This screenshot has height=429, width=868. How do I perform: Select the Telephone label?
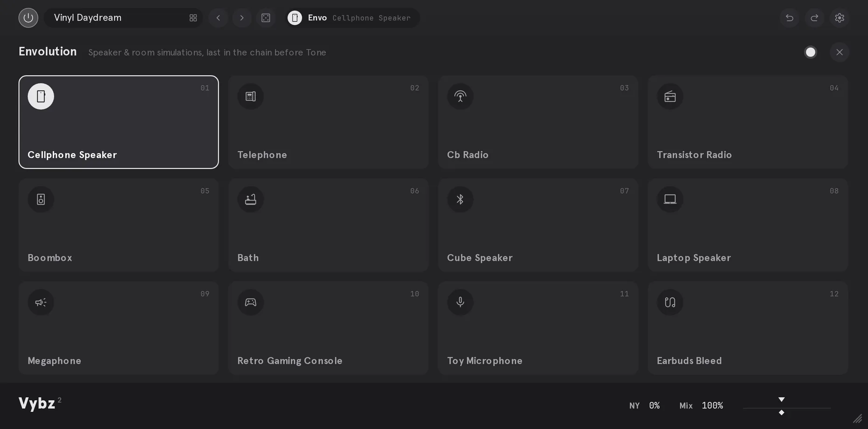(x=262, y=155)
